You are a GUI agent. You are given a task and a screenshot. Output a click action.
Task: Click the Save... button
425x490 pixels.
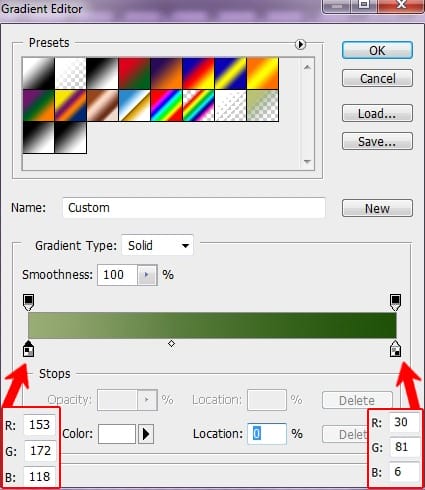pyautogui.click(x=377, y=141)
